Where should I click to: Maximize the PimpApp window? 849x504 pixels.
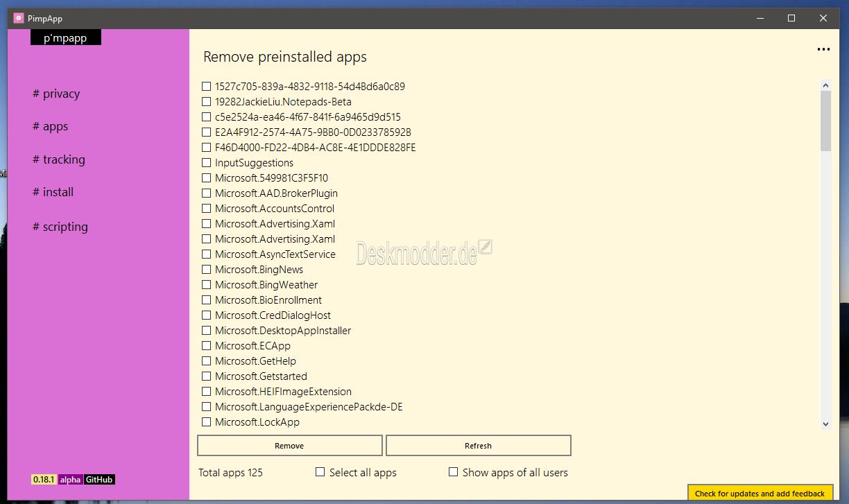click(791, 18)
